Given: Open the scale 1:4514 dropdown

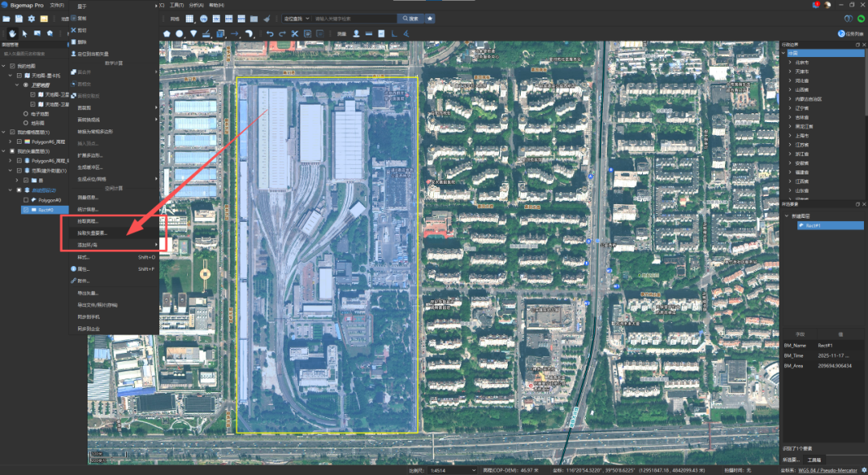Looking at the screenshot, I should tap(452, 470).
